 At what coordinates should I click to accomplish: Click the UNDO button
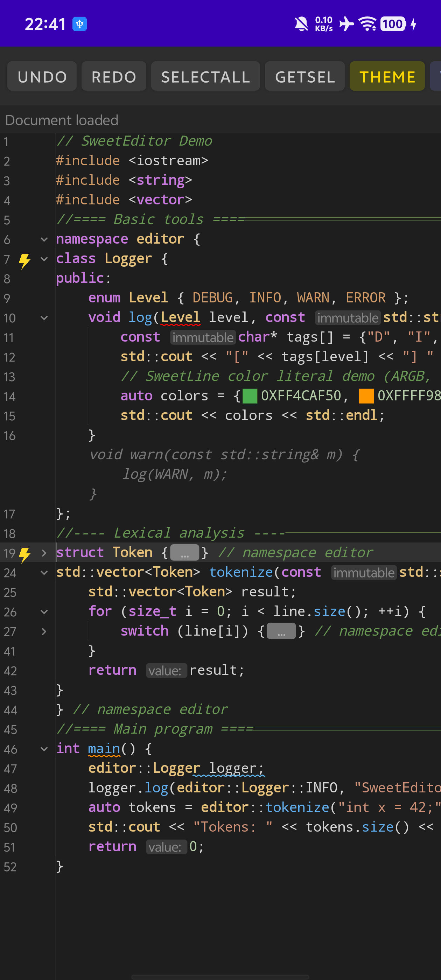coord(42,76)
